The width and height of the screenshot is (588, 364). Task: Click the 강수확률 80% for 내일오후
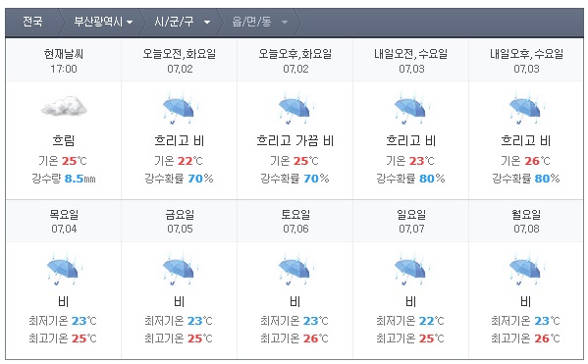tap(526, 179)
